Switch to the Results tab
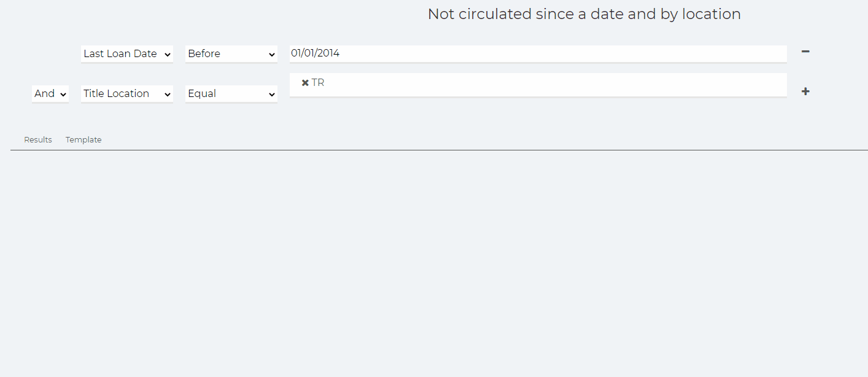Viewport: 868px width, 377px height. (x=38, y=140)
